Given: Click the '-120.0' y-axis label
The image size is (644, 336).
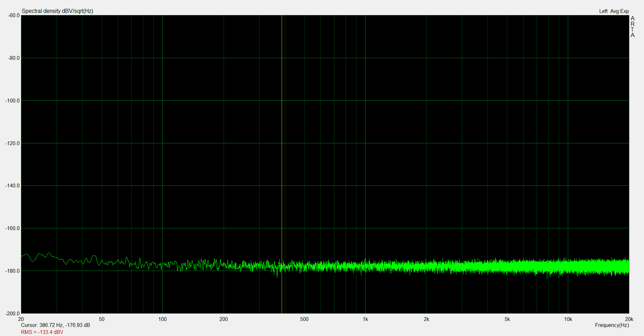Looking at the screenshot, I should 13,143.
